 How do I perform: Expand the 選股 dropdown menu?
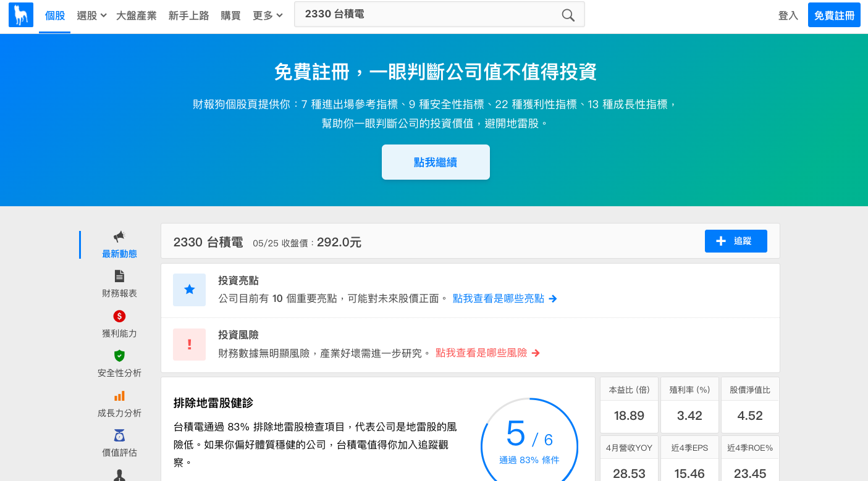pyautogui.click(x=91, y=15)
